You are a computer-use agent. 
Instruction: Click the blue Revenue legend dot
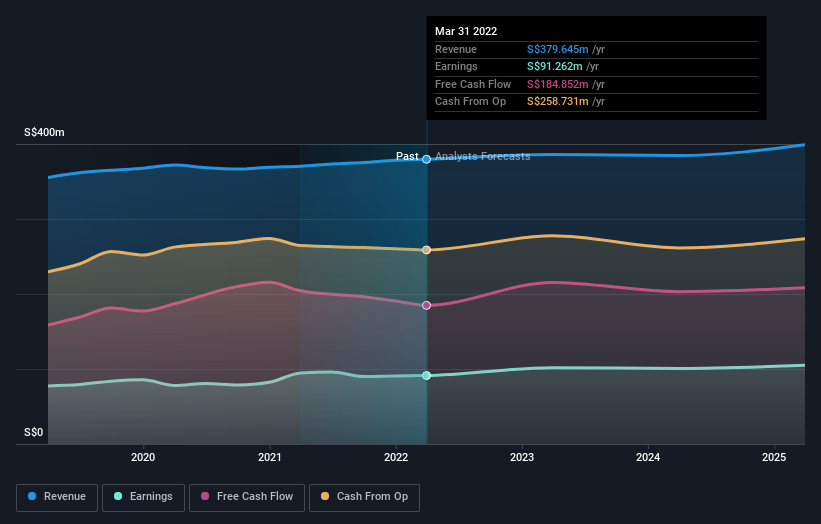tap(32, 496)
